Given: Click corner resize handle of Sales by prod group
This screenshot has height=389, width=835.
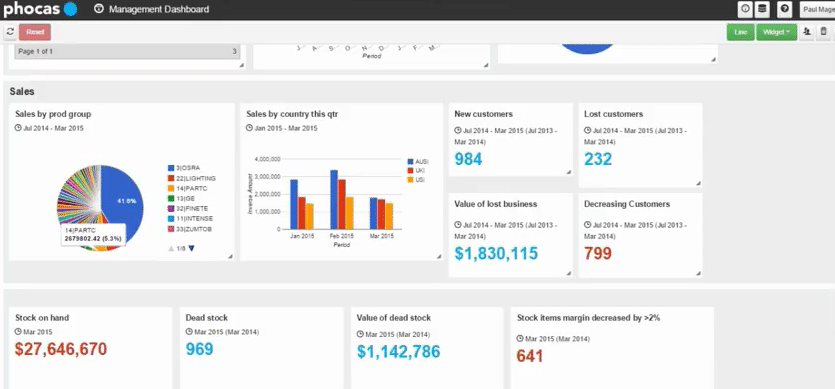Looking at the screenshot, I should [x=231, y=256].
